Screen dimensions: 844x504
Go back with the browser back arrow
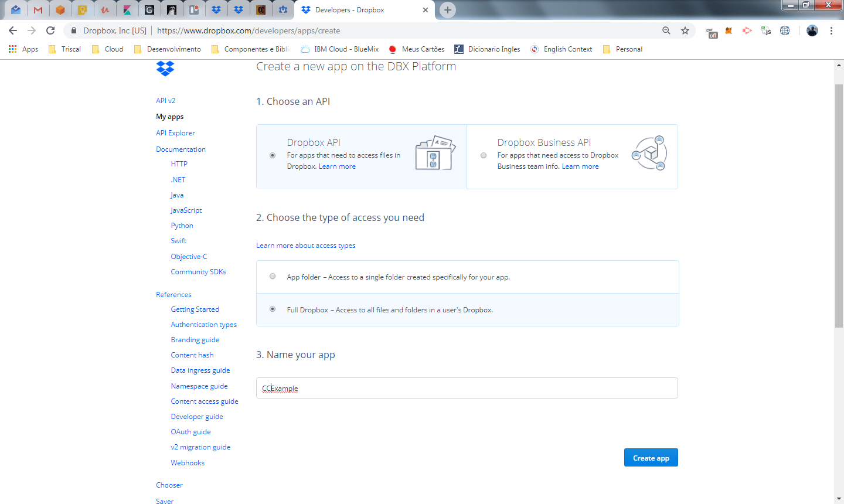[13, 30]
